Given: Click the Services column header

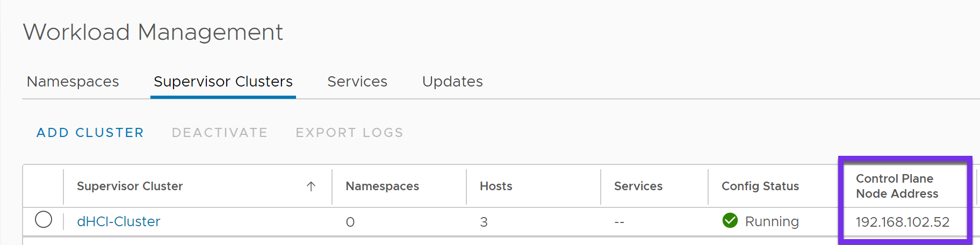Looking at the screenshot, I should point(638,186).
